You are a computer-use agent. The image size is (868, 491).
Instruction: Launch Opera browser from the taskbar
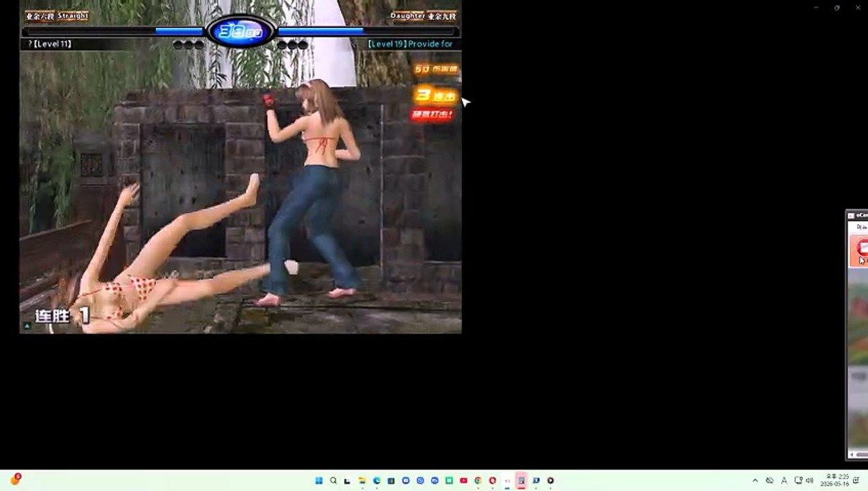click(x=492, y=481)
